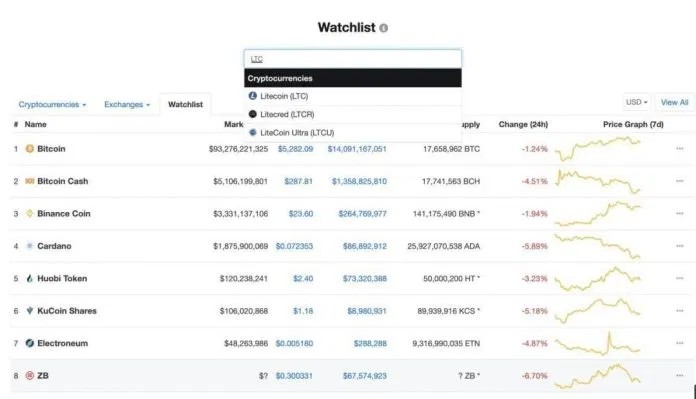Click the Huobi Token flame icon
The image size is (696, 399).
tap(30, 278)
